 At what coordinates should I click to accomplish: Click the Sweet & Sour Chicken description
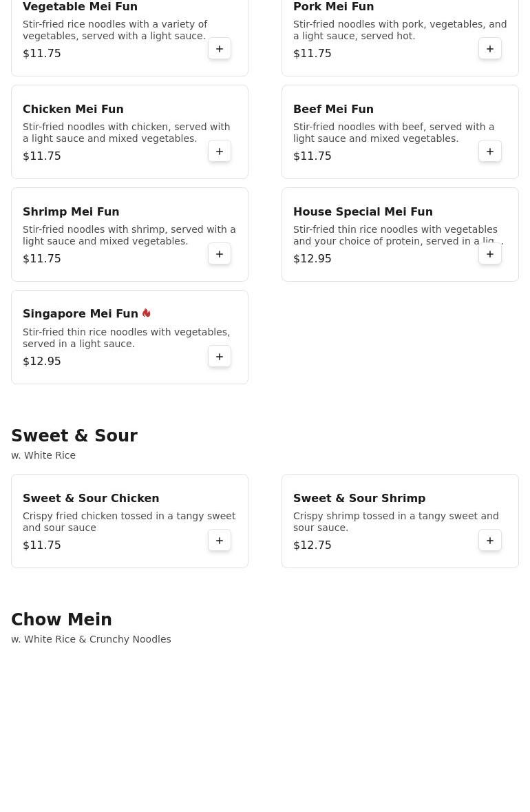pyautogui.click(x=129, y=521)
